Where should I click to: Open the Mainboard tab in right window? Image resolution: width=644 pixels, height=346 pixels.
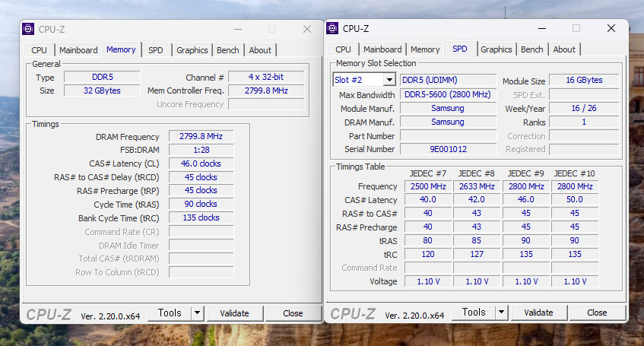pos(382,49)
